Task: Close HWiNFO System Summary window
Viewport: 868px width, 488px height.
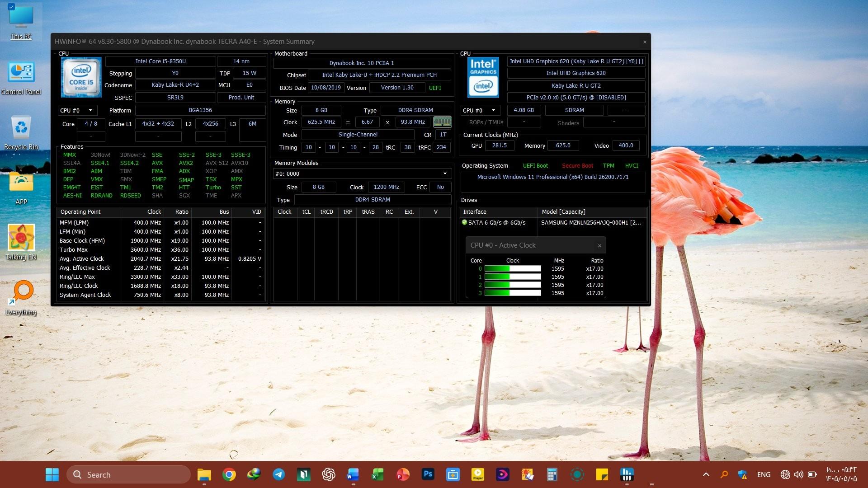Action: 645,42
